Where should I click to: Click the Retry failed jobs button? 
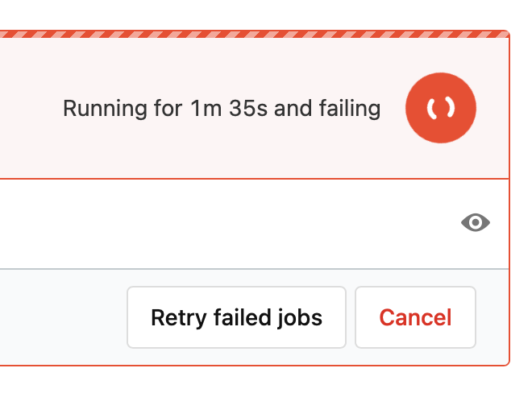[236, 317]
